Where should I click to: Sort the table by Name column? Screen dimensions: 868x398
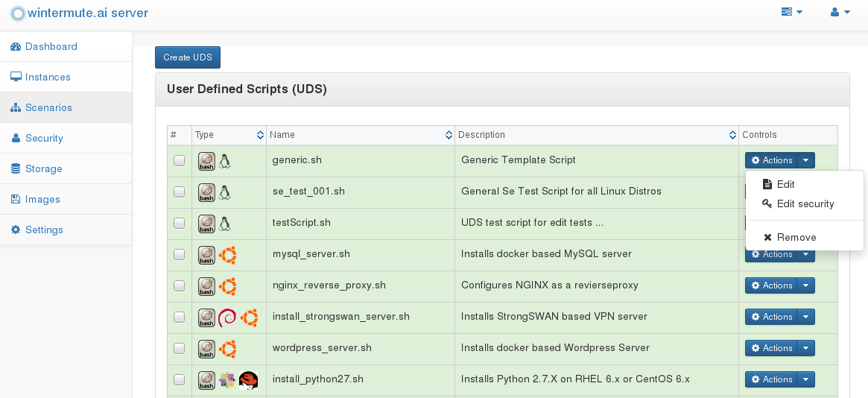pos(361,134)
